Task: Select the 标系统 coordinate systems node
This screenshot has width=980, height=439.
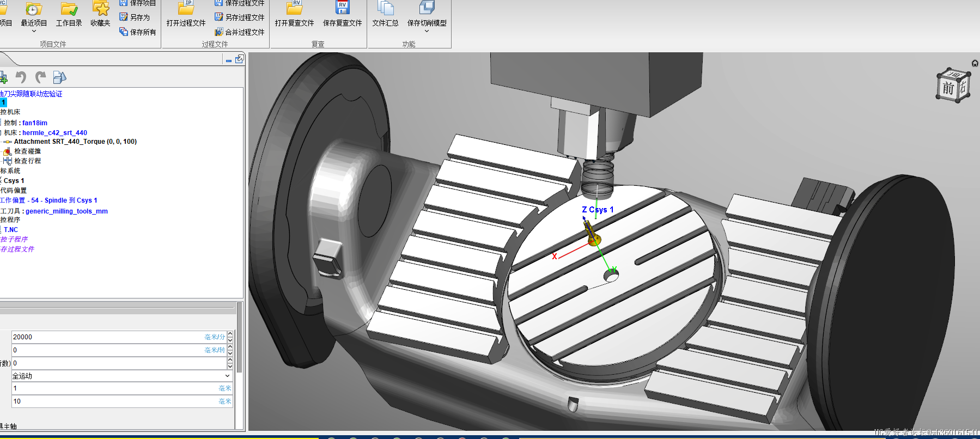Action: point(10,171)
